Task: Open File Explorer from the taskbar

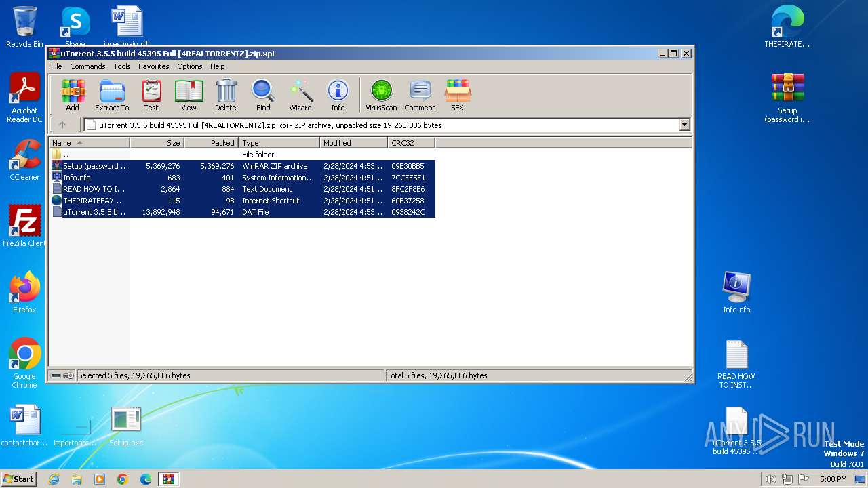Action: (x=77, y=479)
